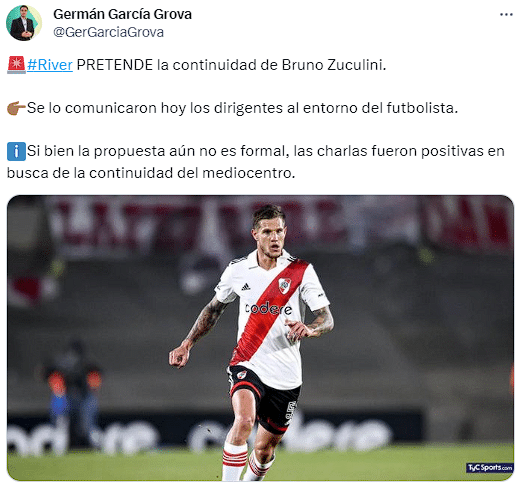Open the @GerGarciaGrova handle
Screen dimensions: 525x487
tap(108, 32)
